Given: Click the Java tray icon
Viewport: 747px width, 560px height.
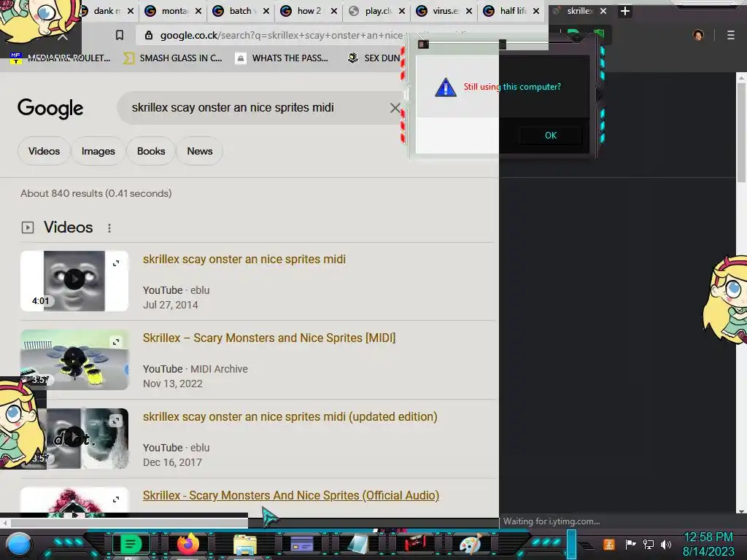Looking at the screenshot, I should (x=608, y=544).
